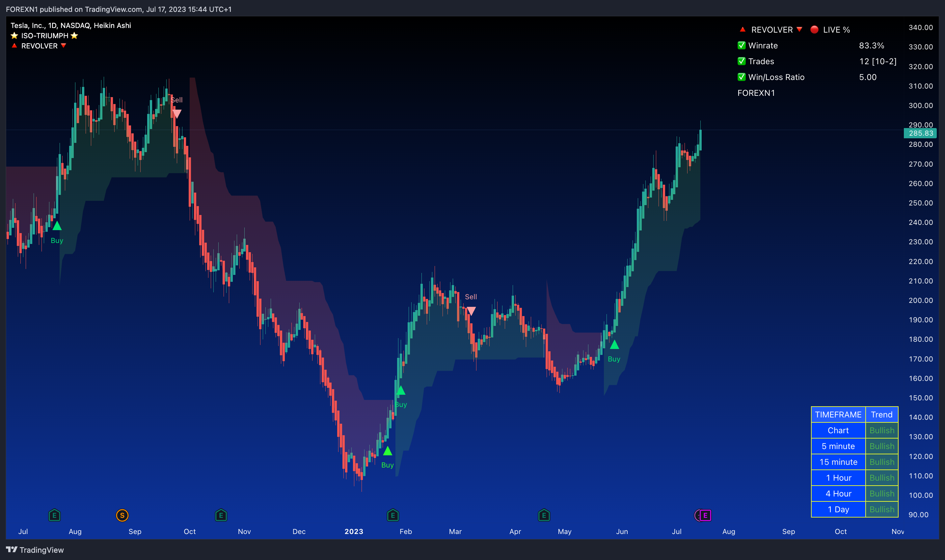Click the Chart row's Bullish cell

click(x=881, y=430)
